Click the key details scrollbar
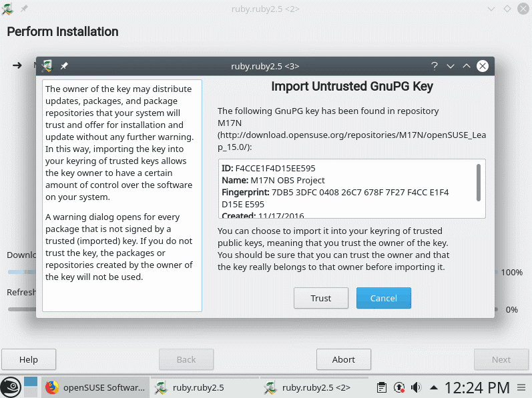 [x=479, y=183]
